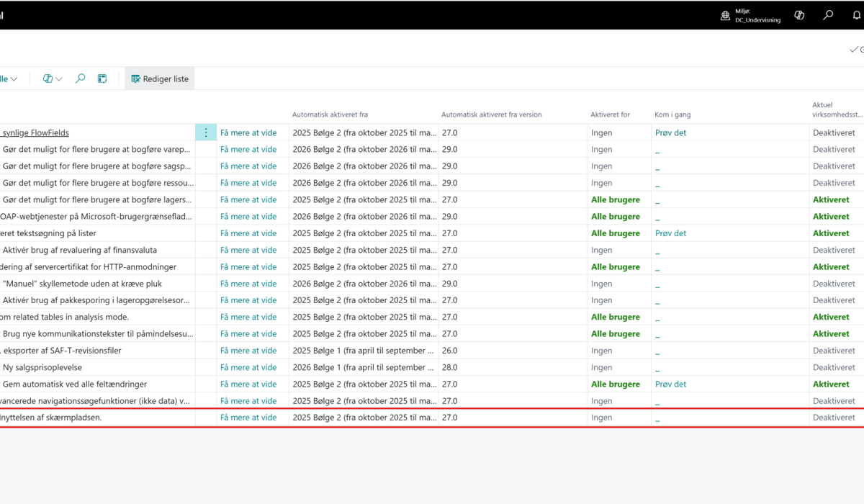Click Prøv det on the synlige FlowFields row
Screen dimensions: 864x504
click(670, 132)
